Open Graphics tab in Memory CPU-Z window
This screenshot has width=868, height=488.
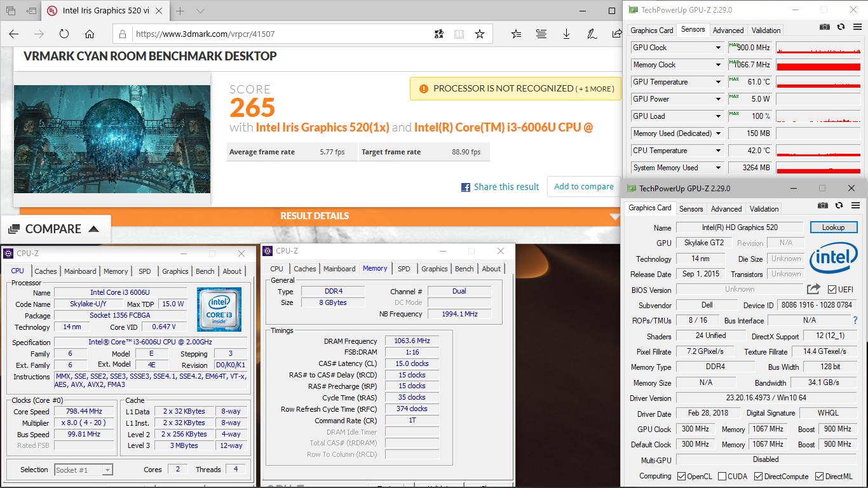pyautogui.click(x=435, y=269)
